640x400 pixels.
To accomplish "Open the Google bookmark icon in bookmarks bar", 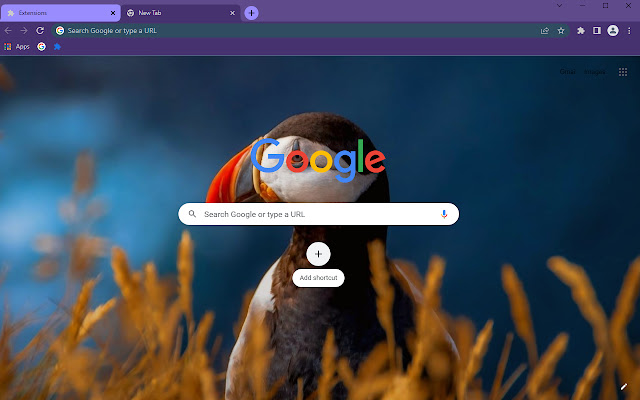I will (x=41, y=47).
